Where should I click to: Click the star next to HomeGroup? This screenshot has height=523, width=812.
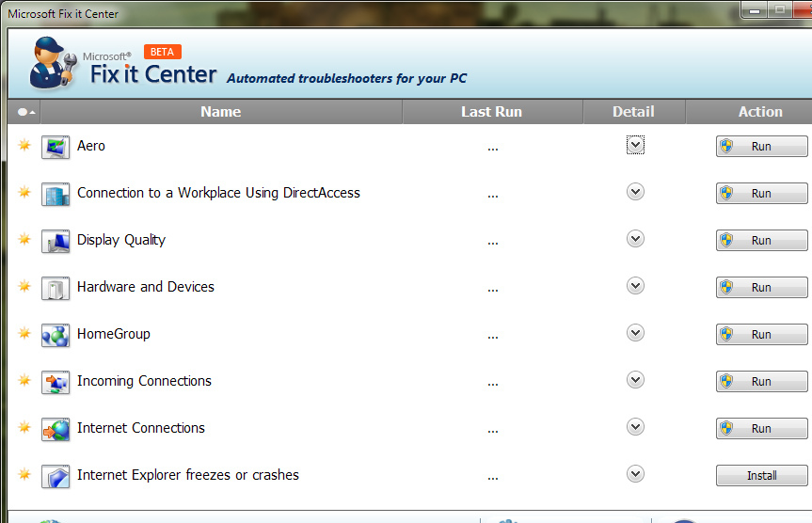(x=24, y=332)
